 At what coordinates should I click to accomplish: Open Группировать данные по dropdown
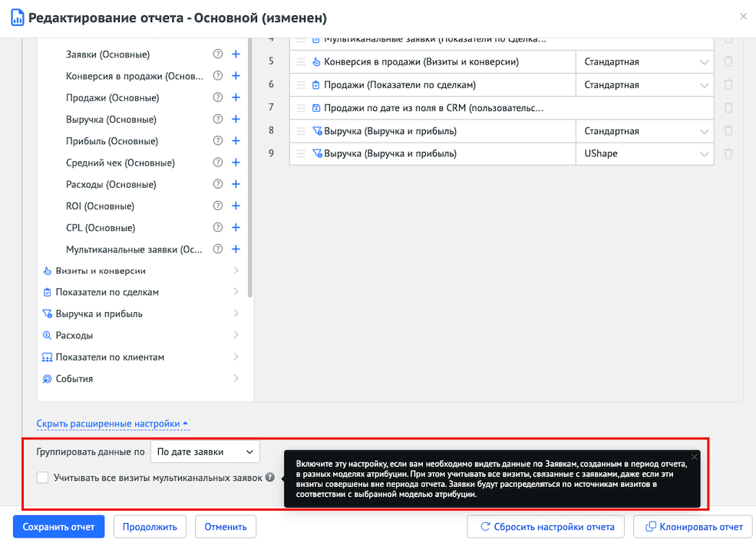click(x=205, y=452)
